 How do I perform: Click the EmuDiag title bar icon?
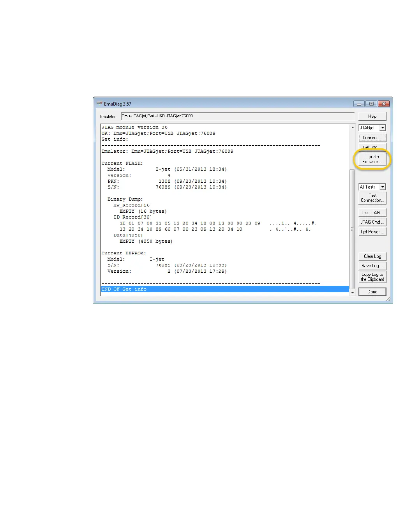coord(99,104)
